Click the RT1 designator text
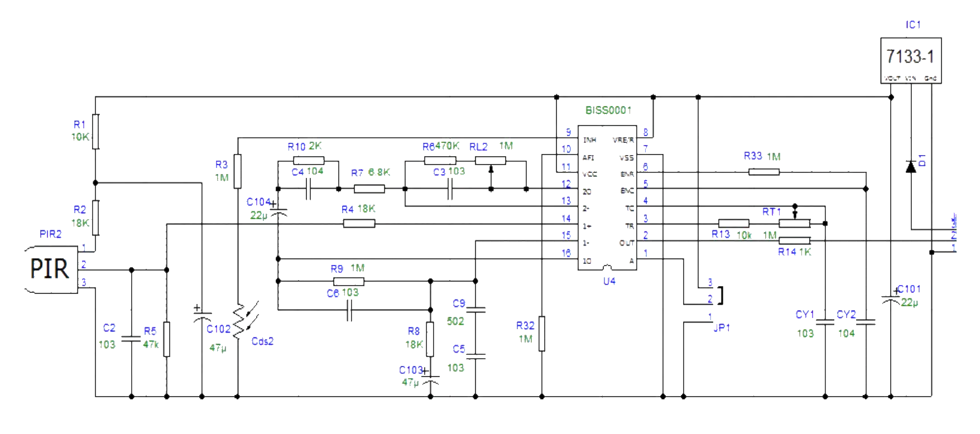Viewport: 980px width, 434px height. coord(771,211)
